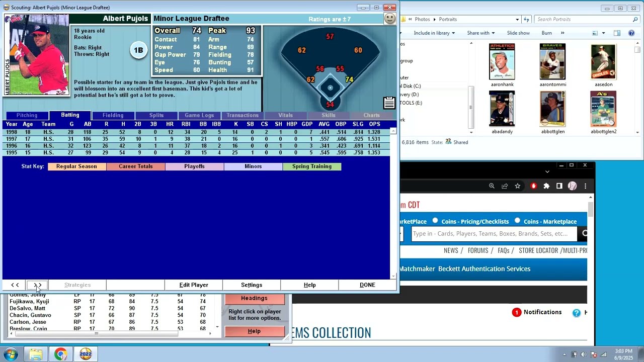Start Slide show in Explorer

pyautogui.click(x=518, y=33)
